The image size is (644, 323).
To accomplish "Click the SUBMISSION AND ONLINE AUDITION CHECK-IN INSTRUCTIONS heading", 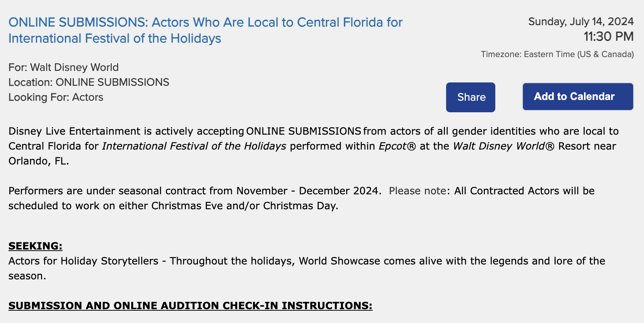I will (x=190, y=306).
